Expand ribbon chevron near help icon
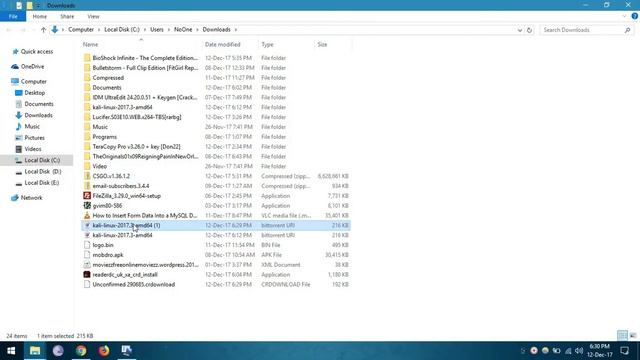The image size is (640, 360). coord(624,16)
